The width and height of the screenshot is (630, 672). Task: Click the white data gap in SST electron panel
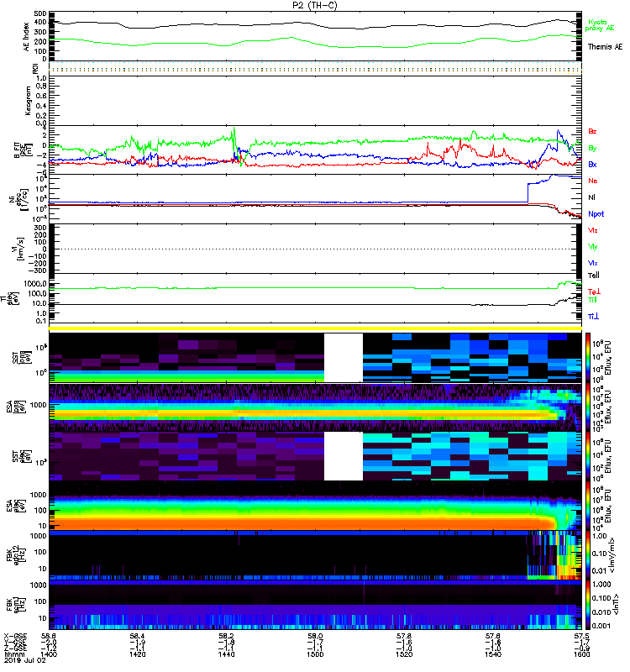(344, 456)
